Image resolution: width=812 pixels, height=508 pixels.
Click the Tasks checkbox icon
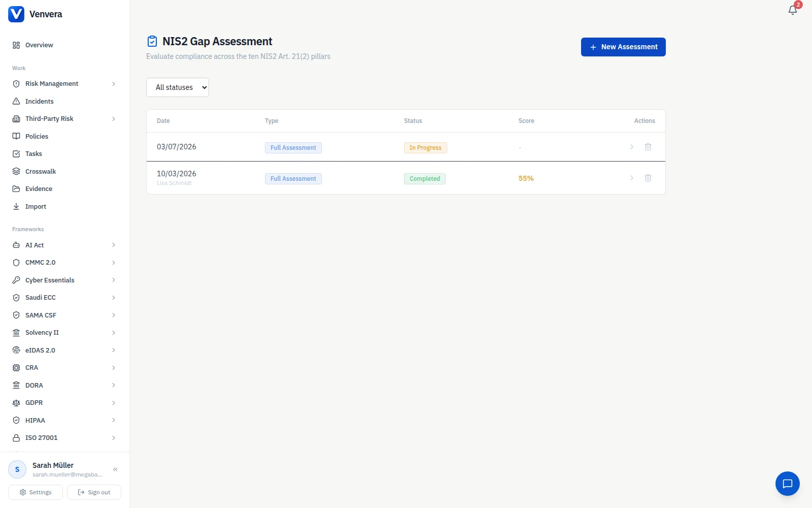click(x=16, y=154)
